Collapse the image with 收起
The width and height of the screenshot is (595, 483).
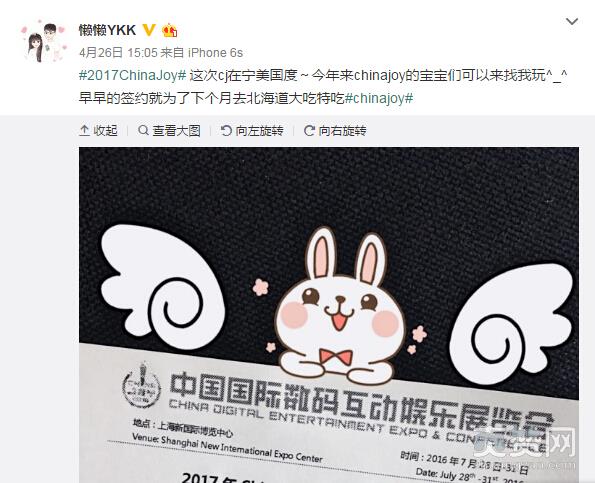click(98, 131)
